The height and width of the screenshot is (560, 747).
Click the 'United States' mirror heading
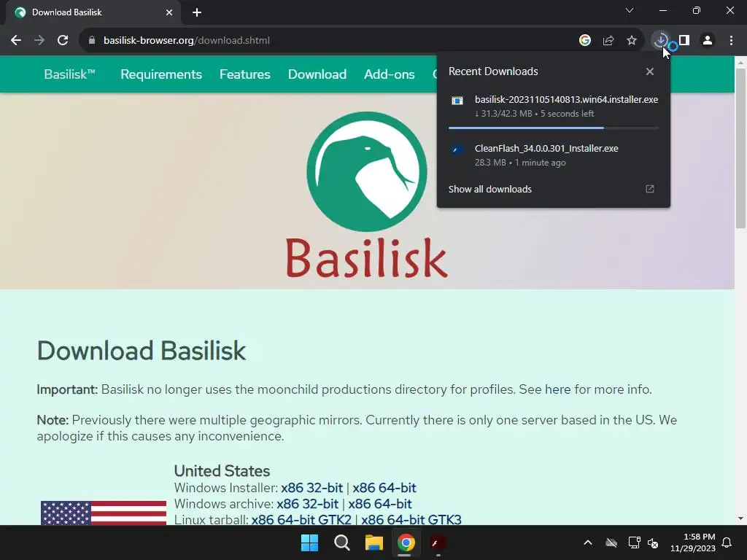coord(222,471)
